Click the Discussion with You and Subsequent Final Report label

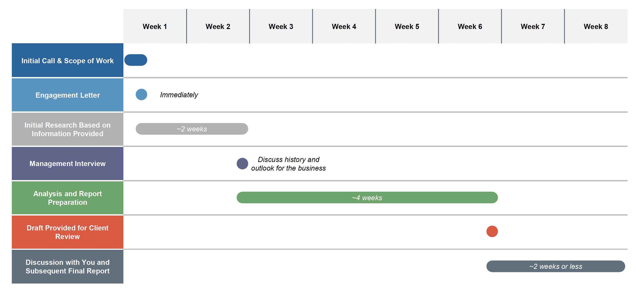click(x=67, y=267)
